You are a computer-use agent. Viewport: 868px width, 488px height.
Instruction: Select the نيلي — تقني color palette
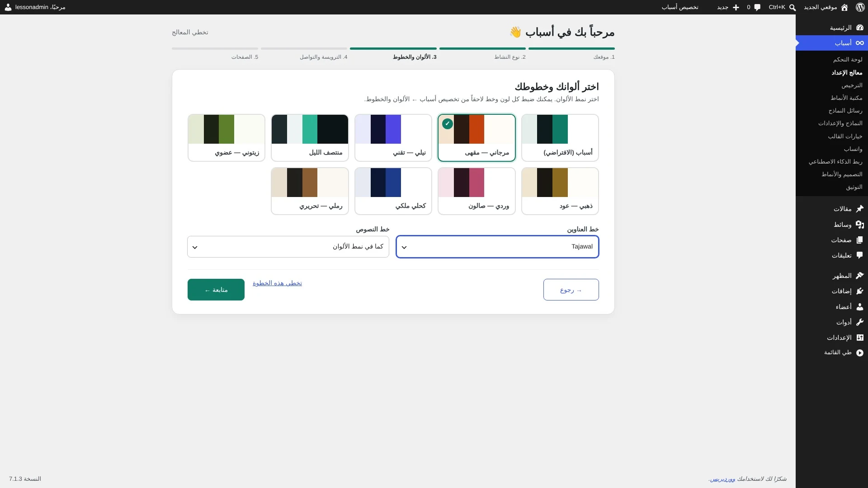393,138
